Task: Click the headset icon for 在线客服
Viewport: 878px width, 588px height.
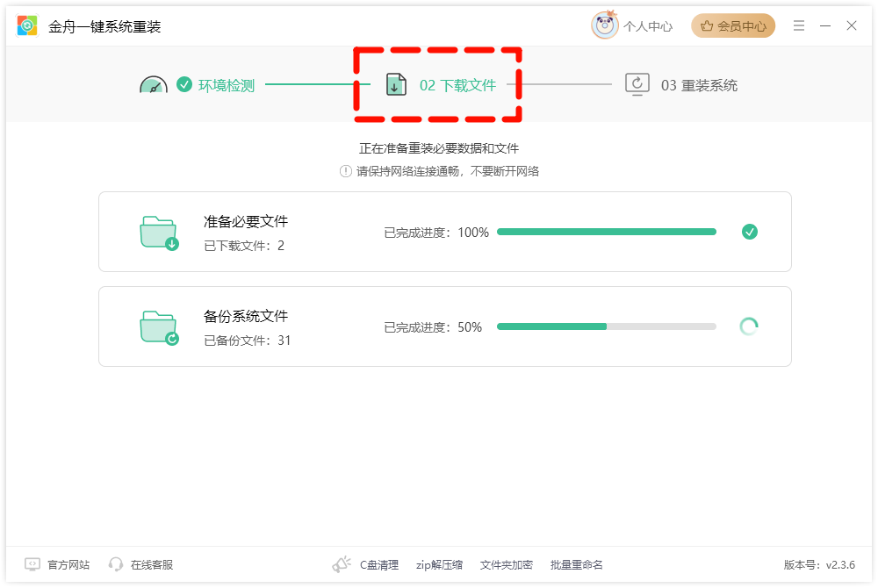Action: pyautogui.click(x=116, y=564)
